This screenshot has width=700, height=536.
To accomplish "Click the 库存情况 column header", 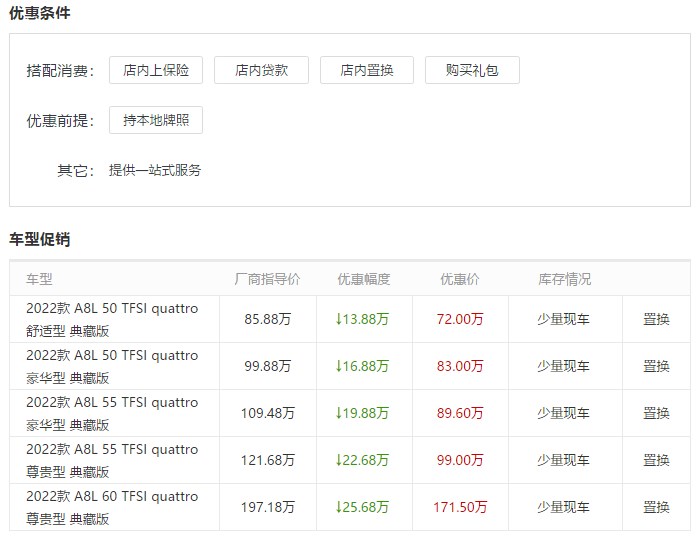I will [565, 279].
